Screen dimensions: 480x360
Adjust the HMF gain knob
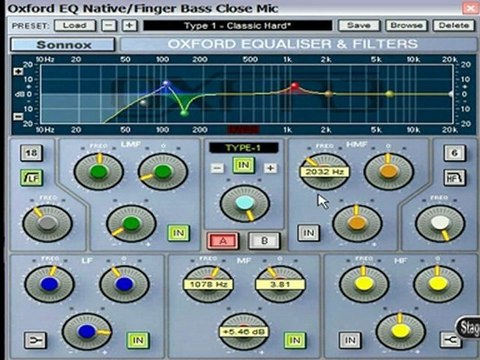click(357, 223)
